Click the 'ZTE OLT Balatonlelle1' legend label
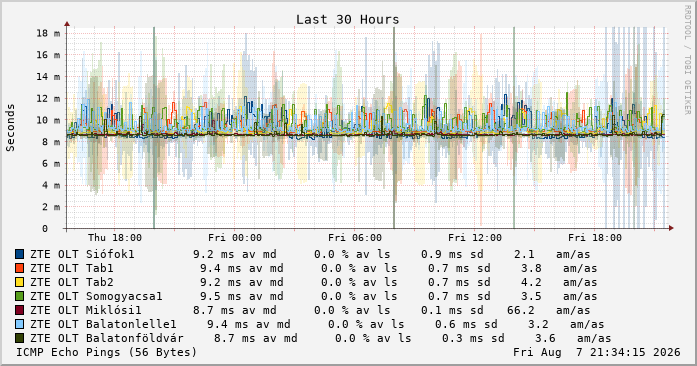This screenshot has width=697, height=366. 103,324
